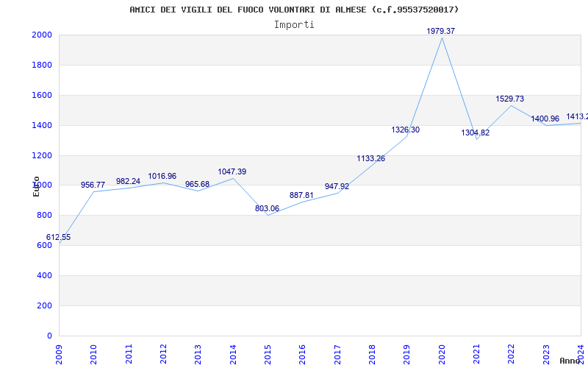Select the 0 y-axis tick label
This screenshot has width=588, height=368.
point(49,336)
